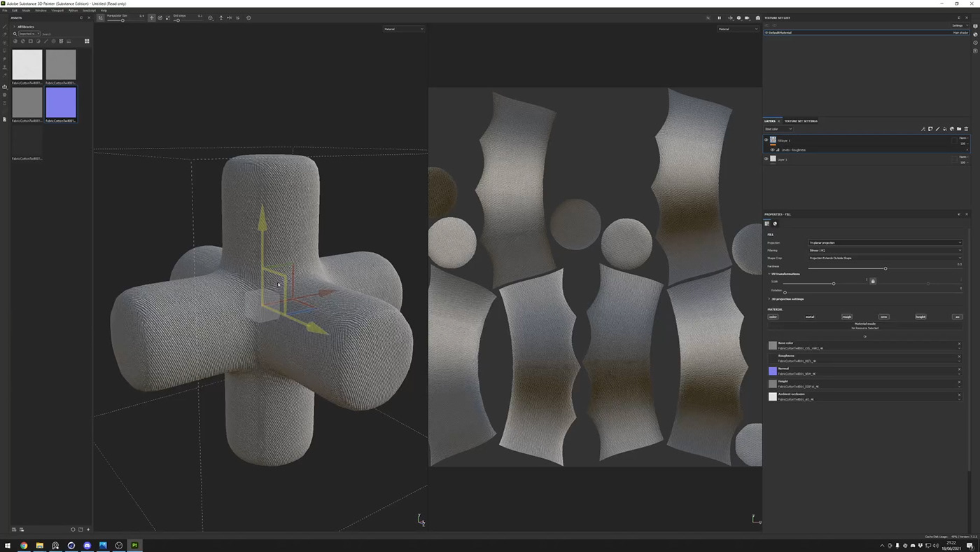
Task: Remove the Base color texture with X
Action: (959, 344)
